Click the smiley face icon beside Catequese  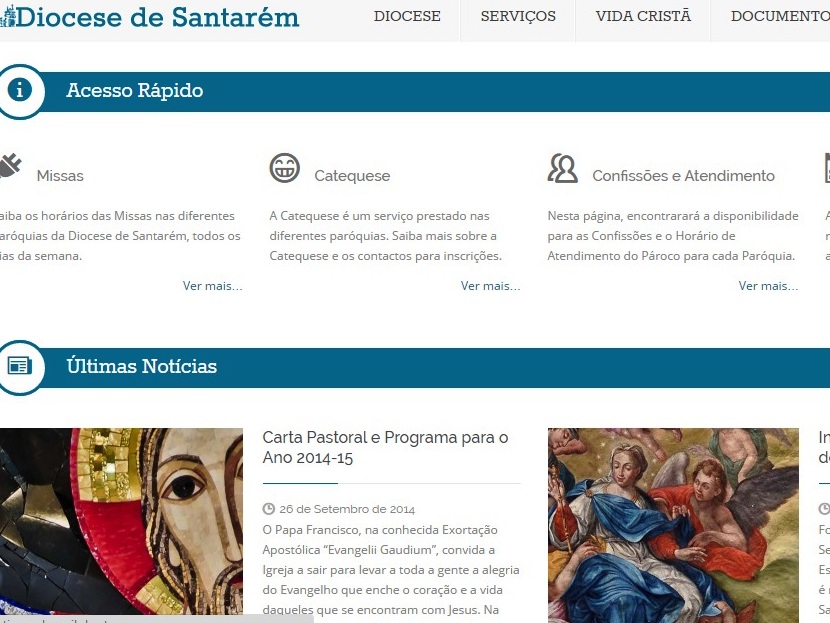pyautogui.click(x=285, y=168)
